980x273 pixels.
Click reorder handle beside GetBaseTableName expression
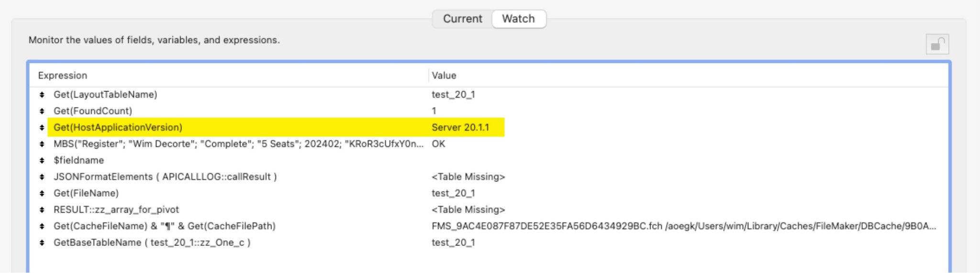tap(42, 243)
